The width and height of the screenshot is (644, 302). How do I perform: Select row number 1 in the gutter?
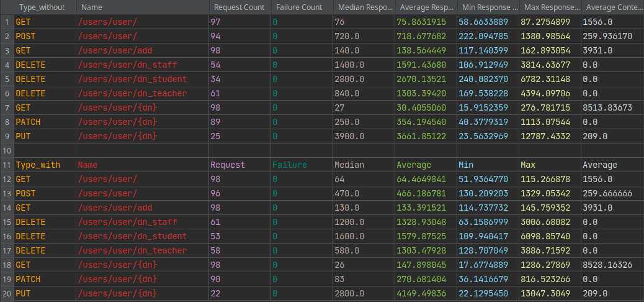[x=7, y=22]
